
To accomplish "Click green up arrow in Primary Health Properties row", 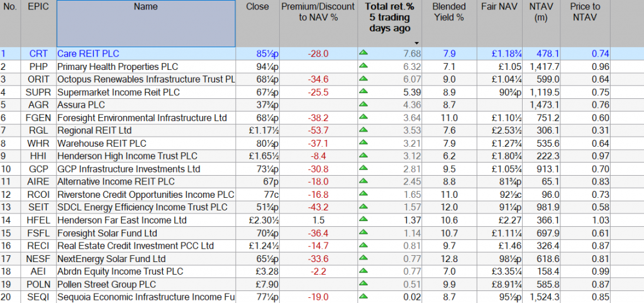I will click(x=363, y=66).
